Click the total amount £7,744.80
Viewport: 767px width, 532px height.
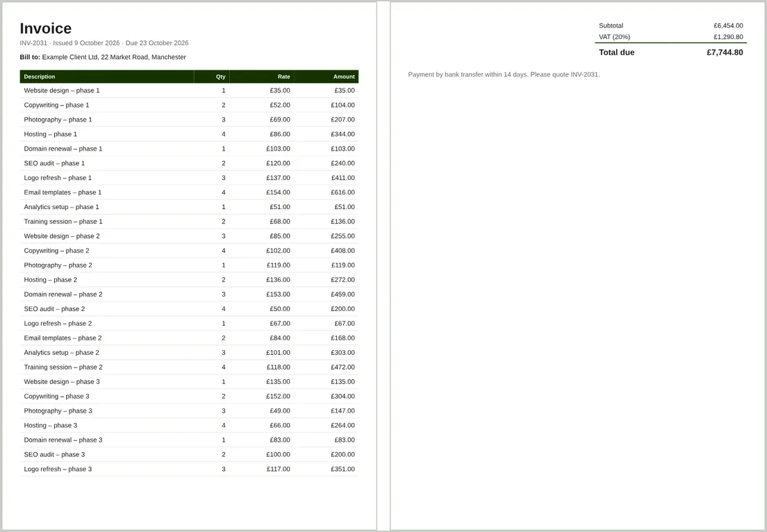(725, 53)
